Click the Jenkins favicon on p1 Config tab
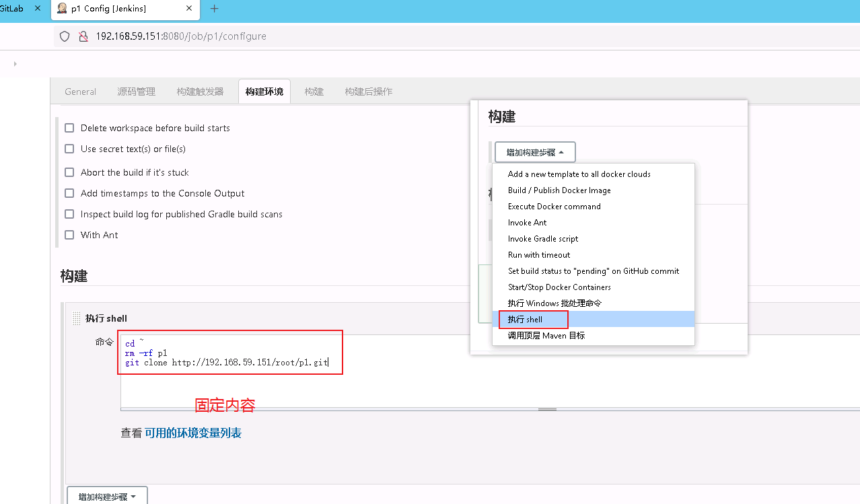This screenshot has width=860, height=504. [62, 9]
